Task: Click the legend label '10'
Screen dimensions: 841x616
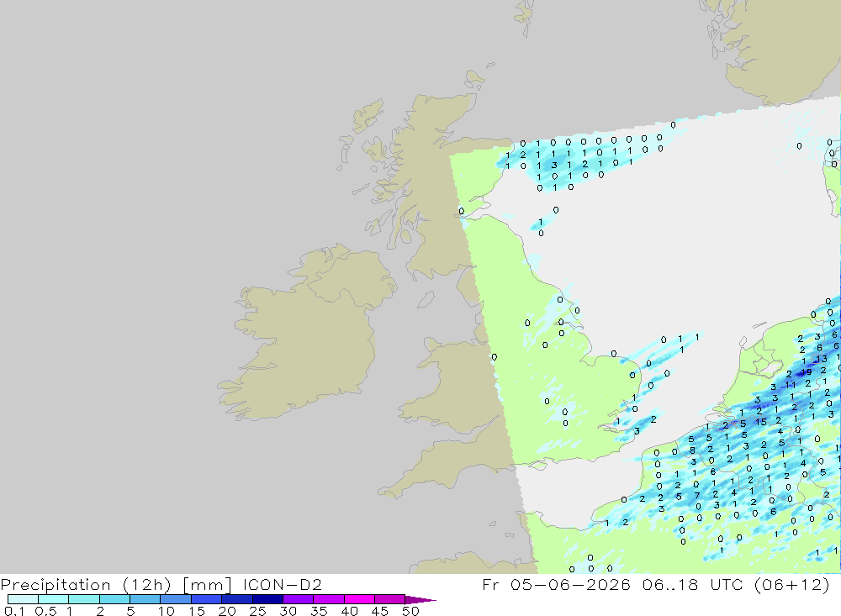Action: 167,611
